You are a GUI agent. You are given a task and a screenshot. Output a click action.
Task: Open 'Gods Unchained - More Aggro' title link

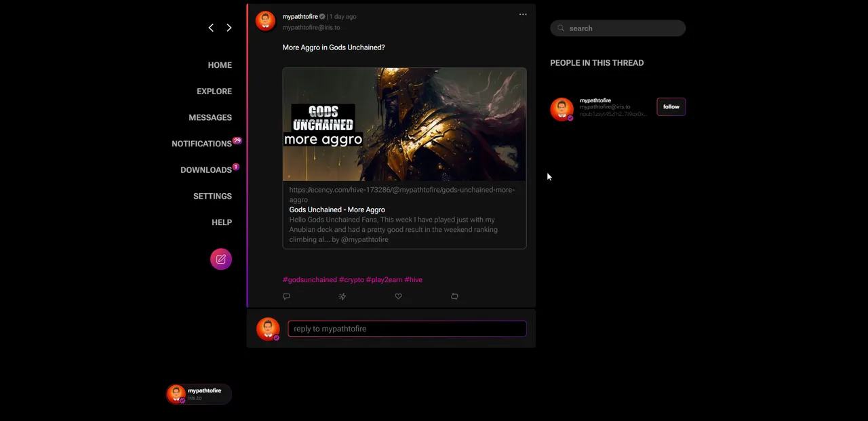click(337, 209)
